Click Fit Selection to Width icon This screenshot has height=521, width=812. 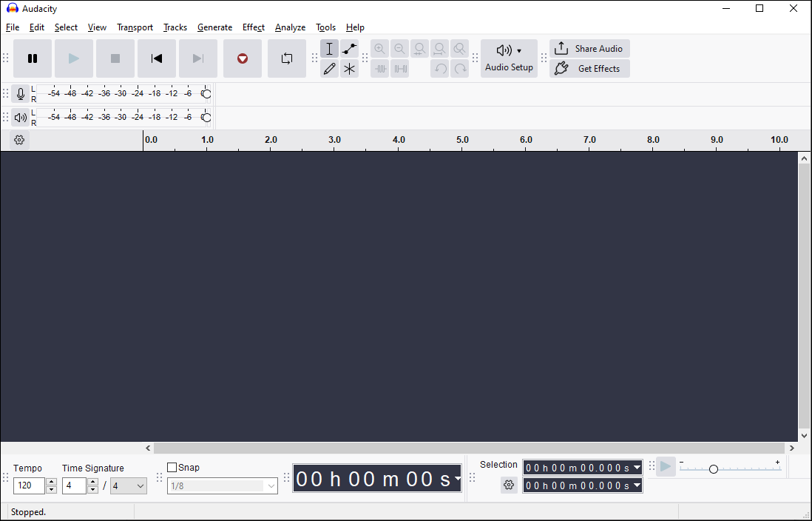(420, 49)
